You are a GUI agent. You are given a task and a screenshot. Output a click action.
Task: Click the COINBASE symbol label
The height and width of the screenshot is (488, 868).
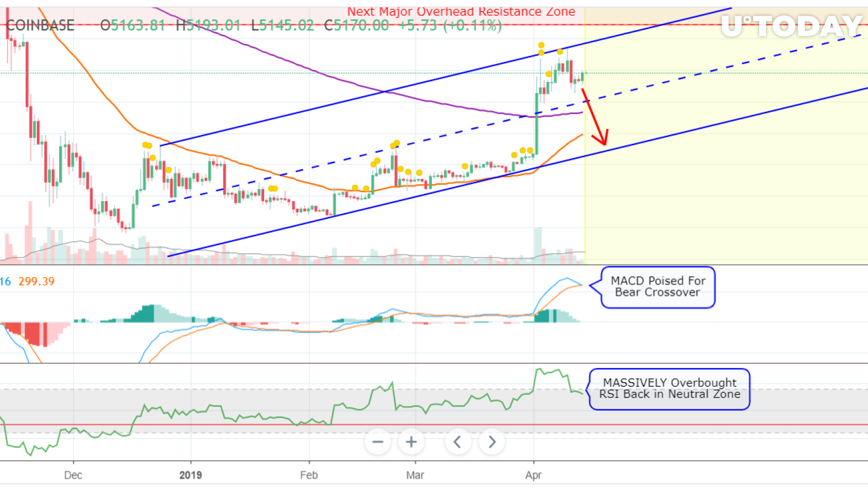coord(40,25)
